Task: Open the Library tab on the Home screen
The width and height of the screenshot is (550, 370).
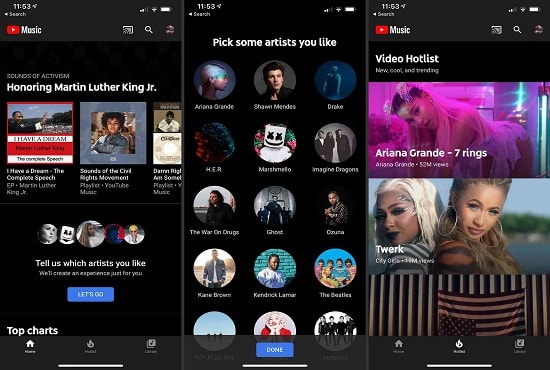Action: click(x=151, y=347)
